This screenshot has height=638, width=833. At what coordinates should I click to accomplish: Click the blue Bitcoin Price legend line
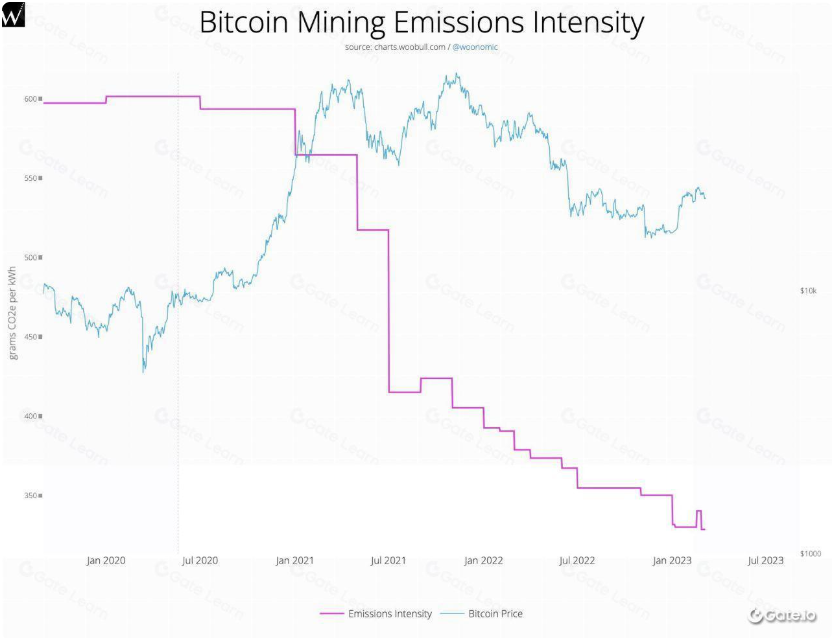point(452,614)
